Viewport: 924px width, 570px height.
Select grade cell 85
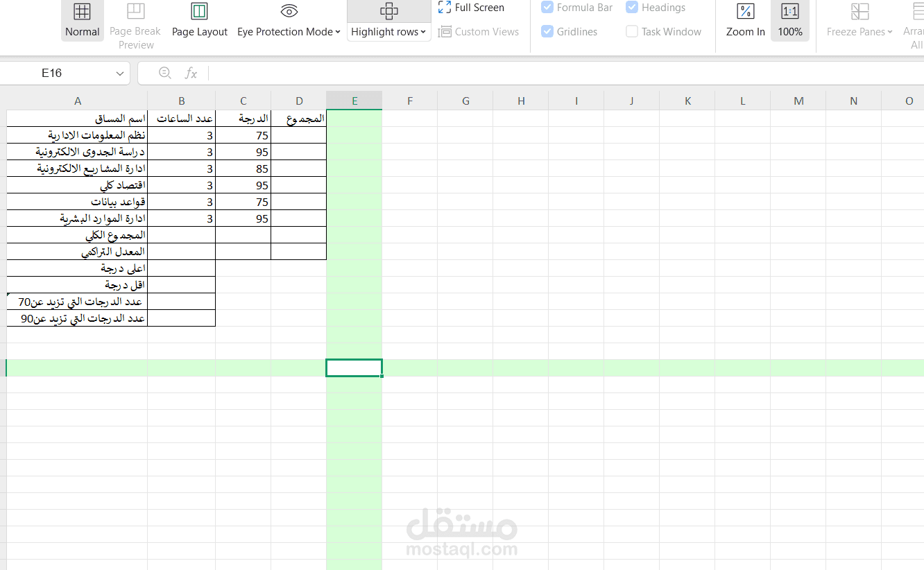(243, 169)
